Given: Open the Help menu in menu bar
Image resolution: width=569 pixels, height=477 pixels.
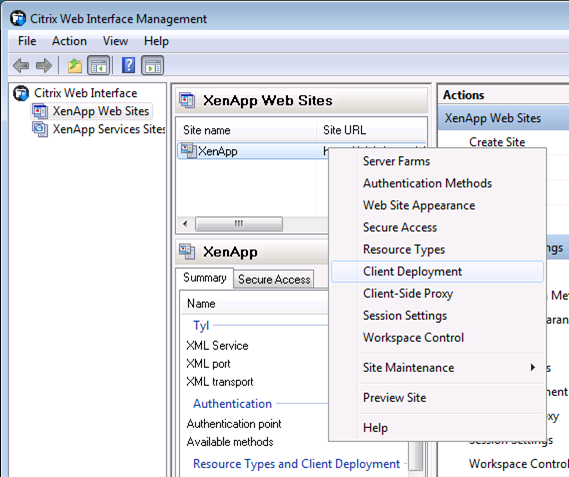Looking at the screenshot, I should (156, 41).
